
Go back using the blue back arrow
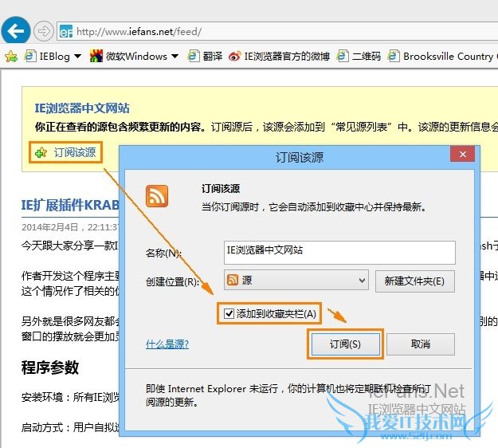[x=16, y=31]
